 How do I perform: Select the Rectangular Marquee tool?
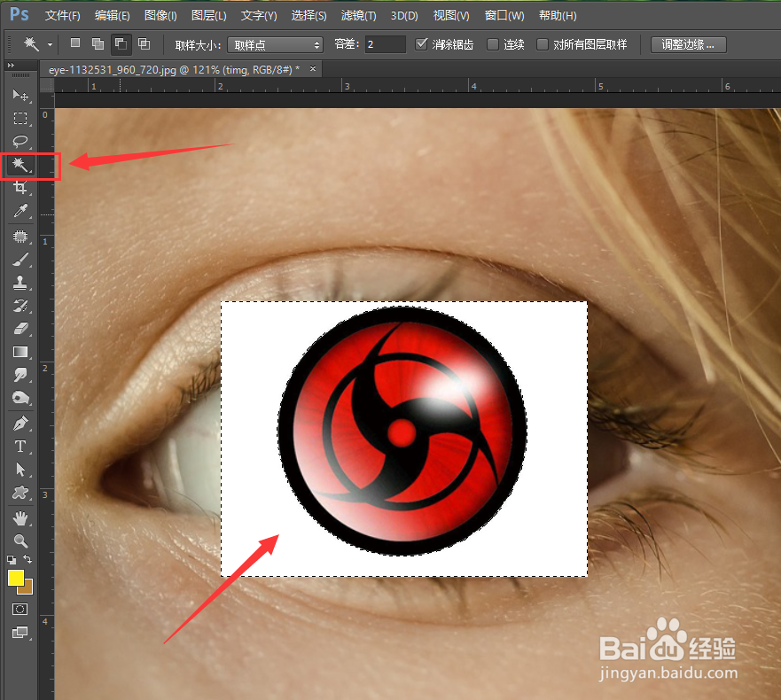coord(20,119)
